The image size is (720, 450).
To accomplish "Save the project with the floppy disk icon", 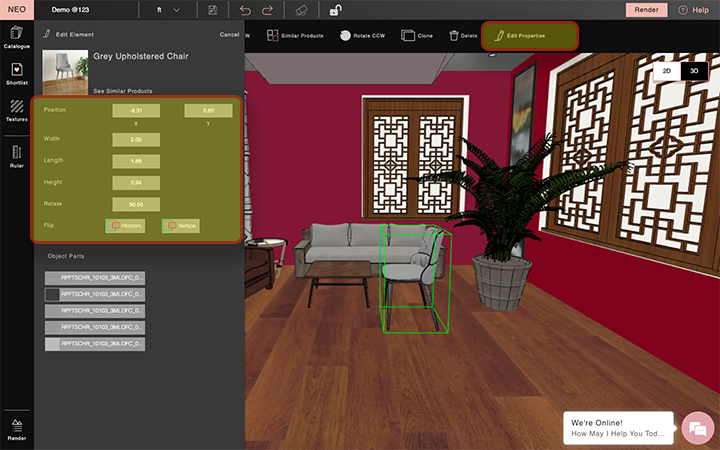I will pos(213,10).
